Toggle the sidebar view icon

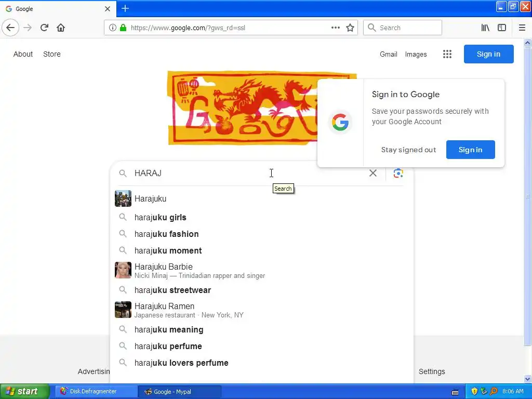click(x=502, y=28)
